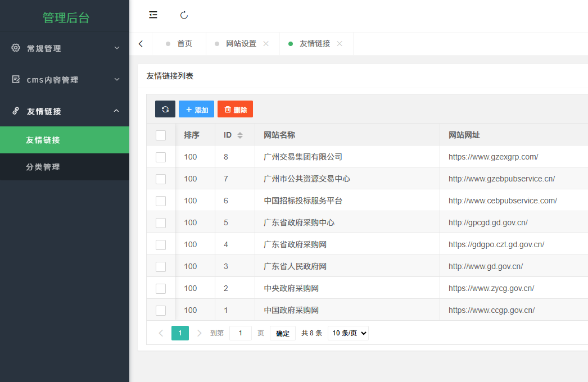Click the jump-to-page number input
This screenshot has height=382, width=588.
(241, 333)
